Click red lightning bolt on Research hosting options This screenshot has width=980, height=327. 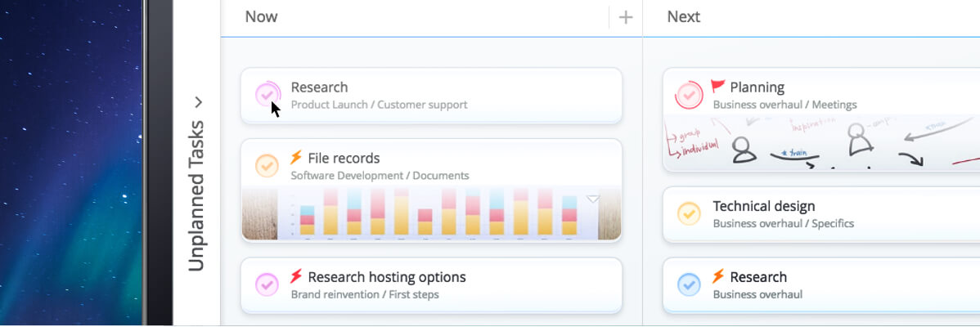coord(296,275)
